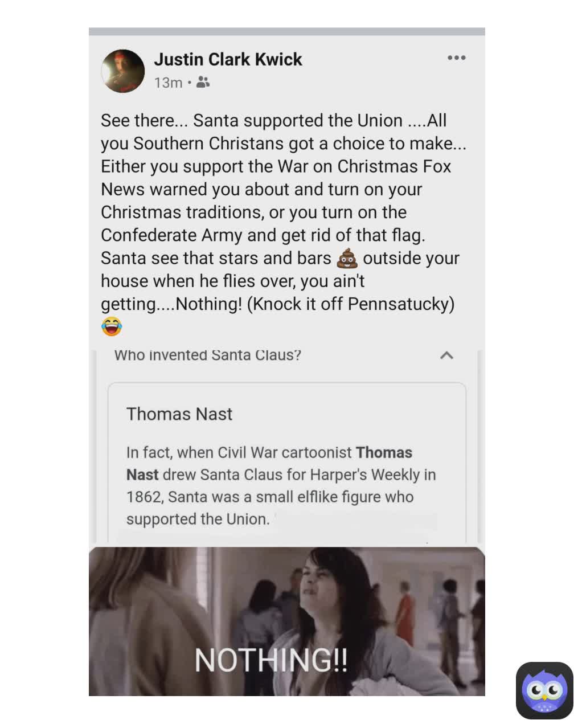582x728 pixels.
Task: Collapse the answer using the up chevron
Action: (x=447, y=355)
